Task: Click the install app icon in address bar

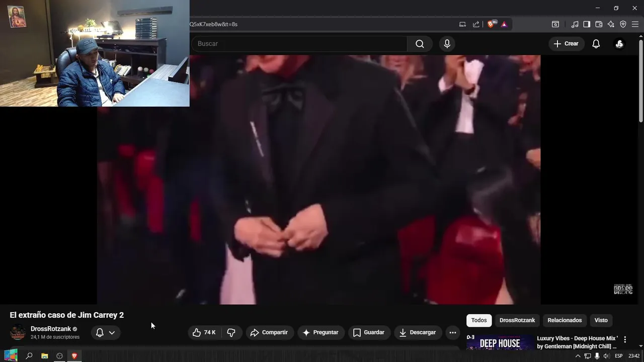Action: pos(462,24)
